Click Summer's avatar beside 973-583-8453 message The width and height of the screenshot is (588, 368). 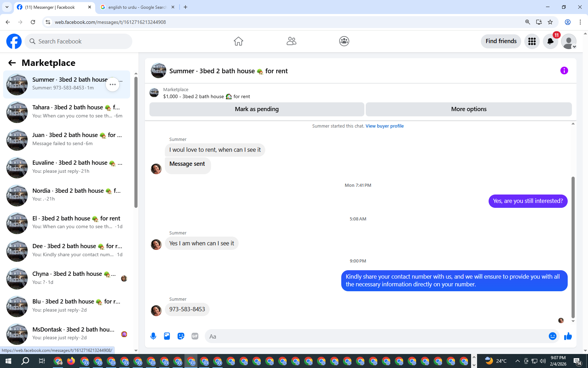[156, 311]
